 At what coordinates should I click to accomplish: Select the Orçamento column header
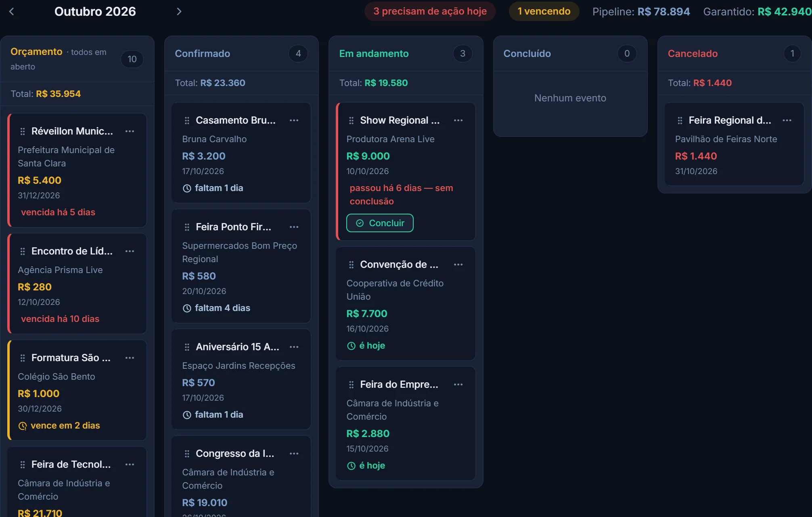point(77,59)
